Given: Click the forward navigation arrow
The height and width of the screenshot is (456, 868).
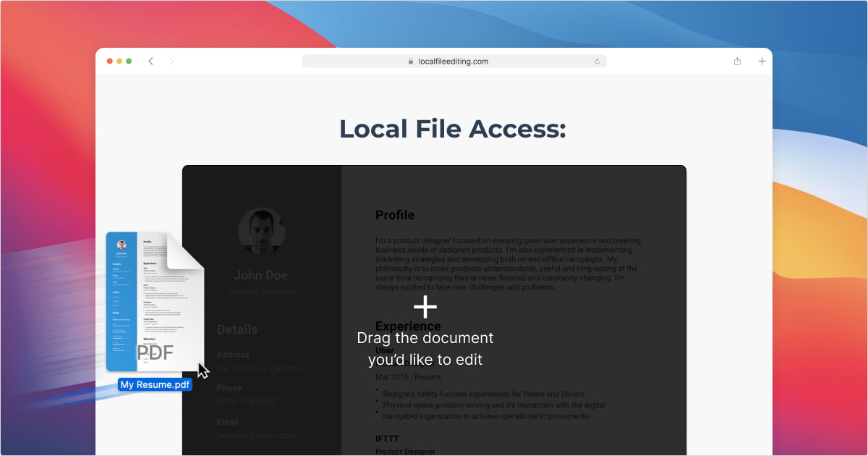Looking at the screenshot, I should click(x=171, y=62).
